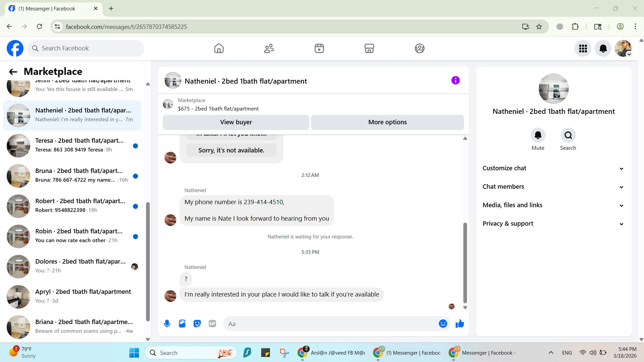Bookmark this page with star icon

539,27
